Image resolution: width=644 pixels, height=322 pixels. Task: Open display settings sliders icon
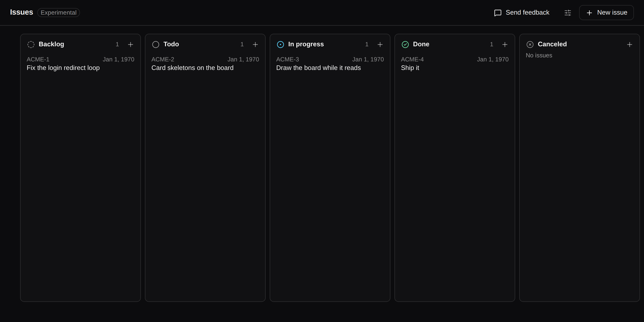coord(568,13)
